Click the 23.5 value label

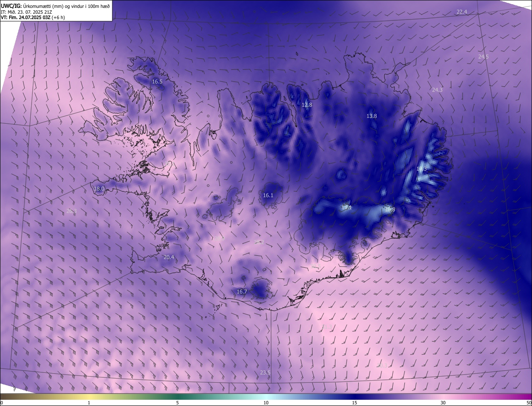coord(265,373)
